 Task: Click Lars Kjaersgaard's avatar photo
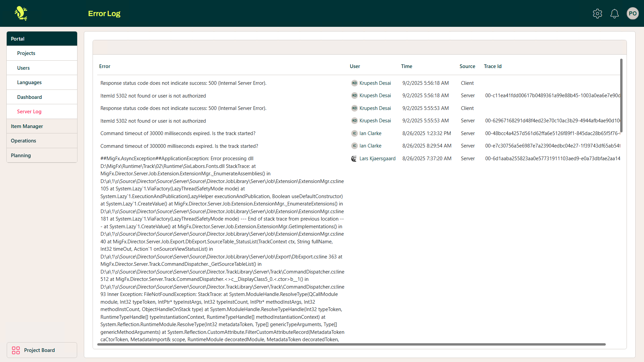point(354,159)
